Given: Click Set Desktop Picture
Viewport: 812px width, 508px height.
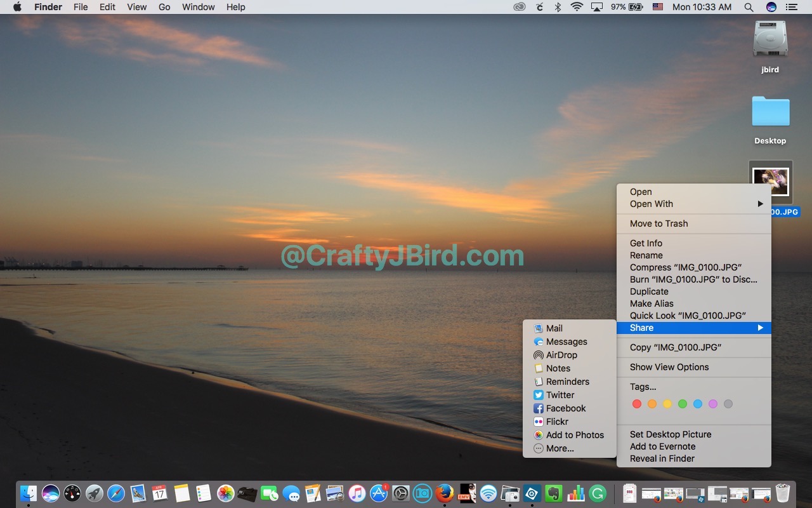Looking at the screenshot, I should click(x=670, y=434).
